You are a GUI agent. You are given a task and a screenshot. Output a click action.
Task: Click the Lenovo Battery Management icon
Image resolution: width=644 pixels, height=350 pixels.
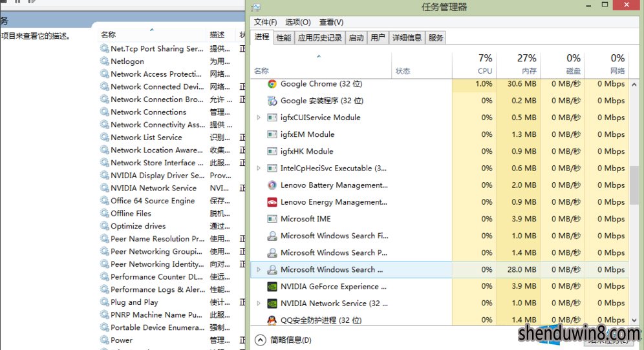click(272, 185)
